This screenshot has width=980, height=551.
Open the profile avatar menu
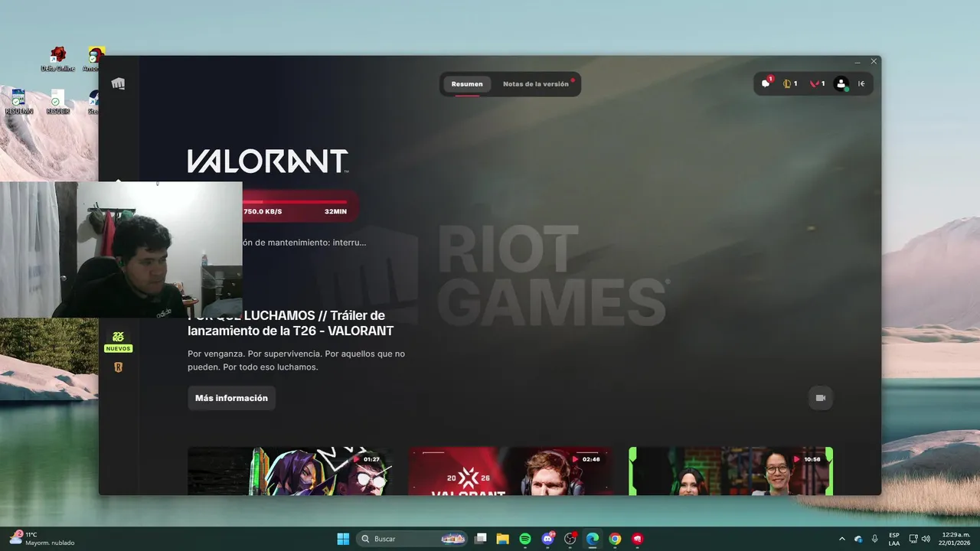click(841, 84)
